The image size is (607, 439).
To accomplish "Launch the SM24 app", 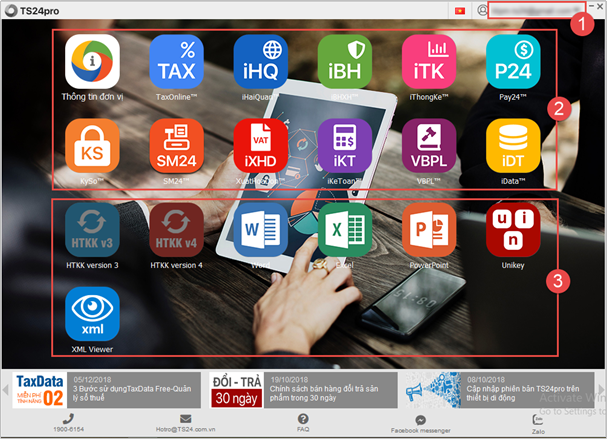I will pyautogui.click(x=177, y=145).
